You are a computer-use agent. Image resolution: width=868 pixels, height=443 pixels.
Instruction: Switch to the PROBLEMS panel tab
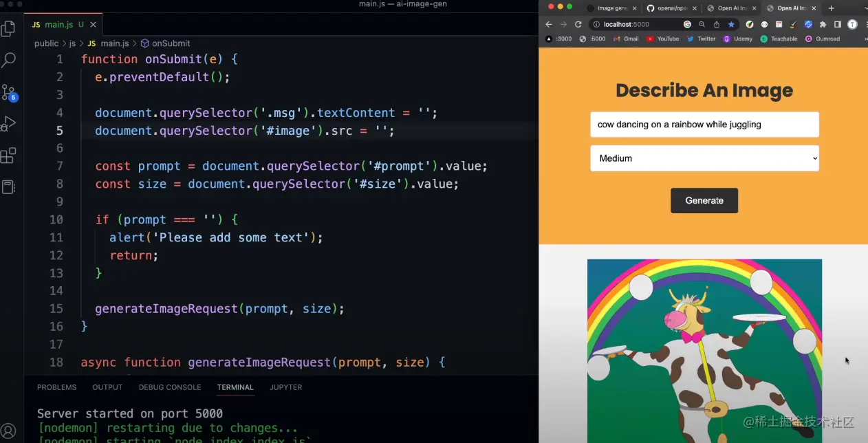56,387
